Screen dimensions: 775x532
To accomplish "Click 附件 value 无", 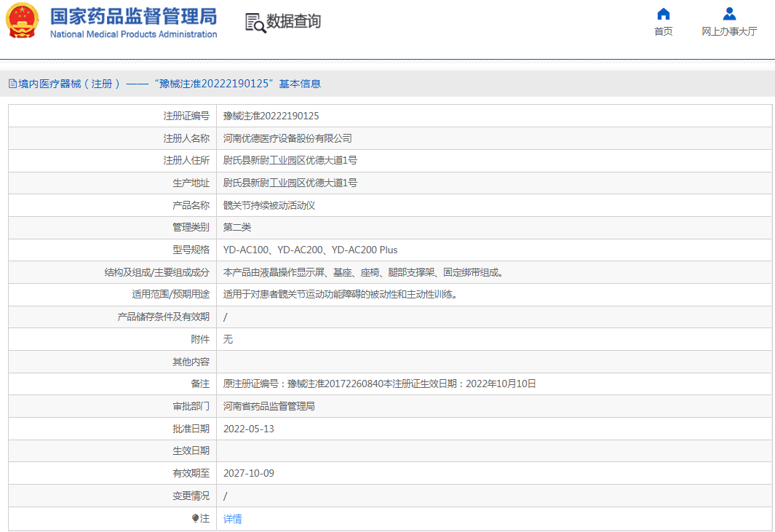I will click(228, 339).
